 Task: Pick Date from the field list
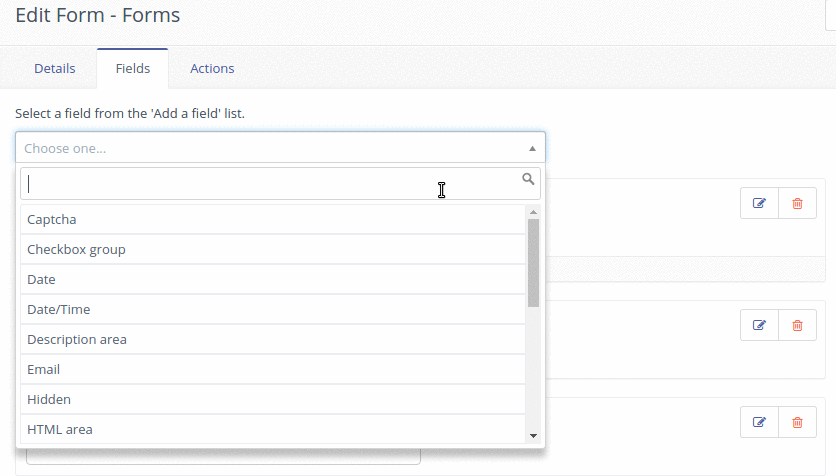tap(272, 279)
